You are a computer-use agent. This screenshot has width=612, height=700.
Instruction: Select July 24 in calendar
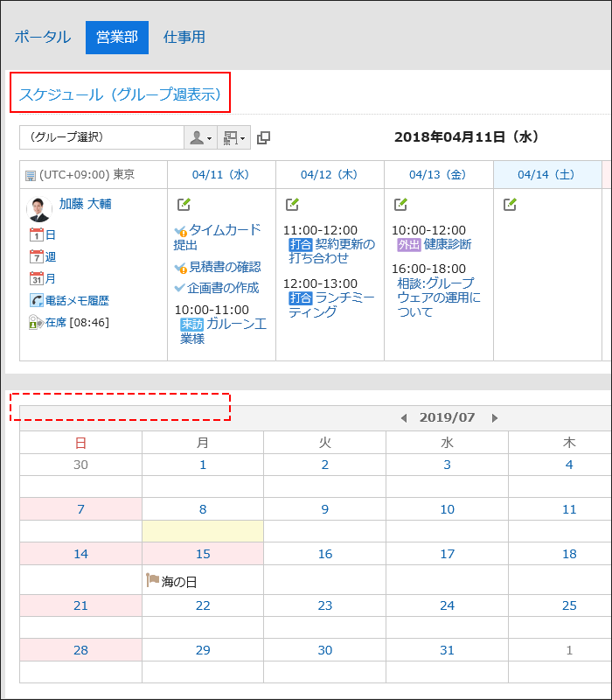(447, 605)
